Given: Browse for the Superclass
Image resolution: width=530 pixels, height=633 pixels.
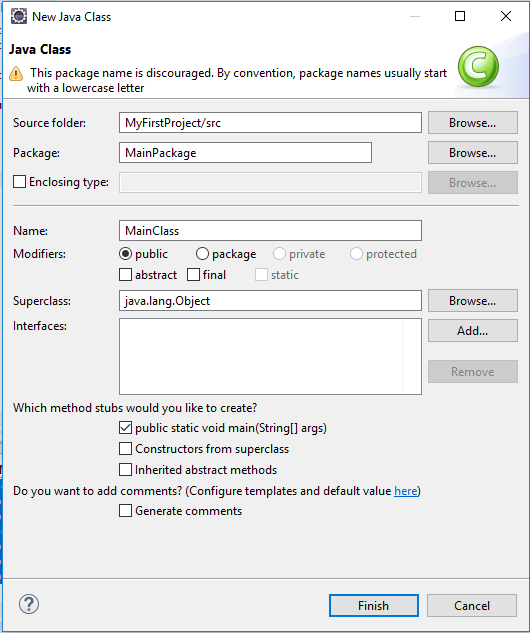Looking at the screenshot, I should click(473, 301).
